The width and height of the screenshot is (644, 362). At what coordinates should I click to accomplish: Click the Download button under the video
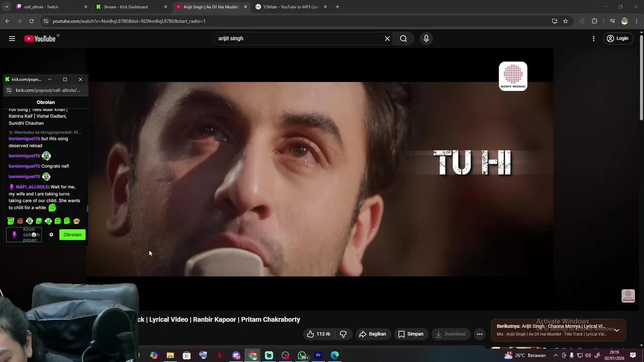tap(451, 334)
